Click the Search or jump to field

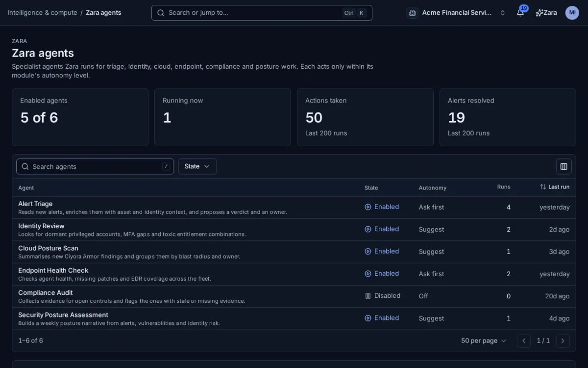pos(262,13)
